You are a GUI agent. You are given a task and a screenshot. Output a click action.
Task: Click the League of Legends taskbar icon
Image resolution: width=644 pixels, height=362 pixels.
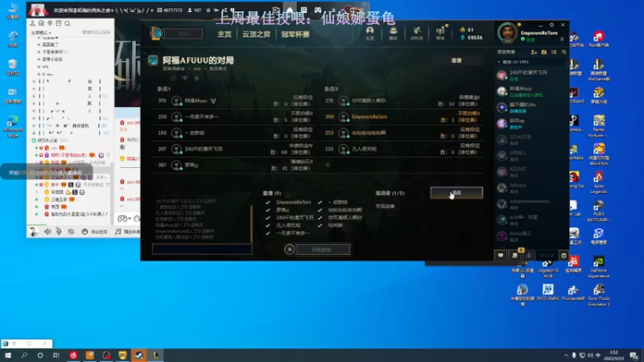(x=155, y=355)
